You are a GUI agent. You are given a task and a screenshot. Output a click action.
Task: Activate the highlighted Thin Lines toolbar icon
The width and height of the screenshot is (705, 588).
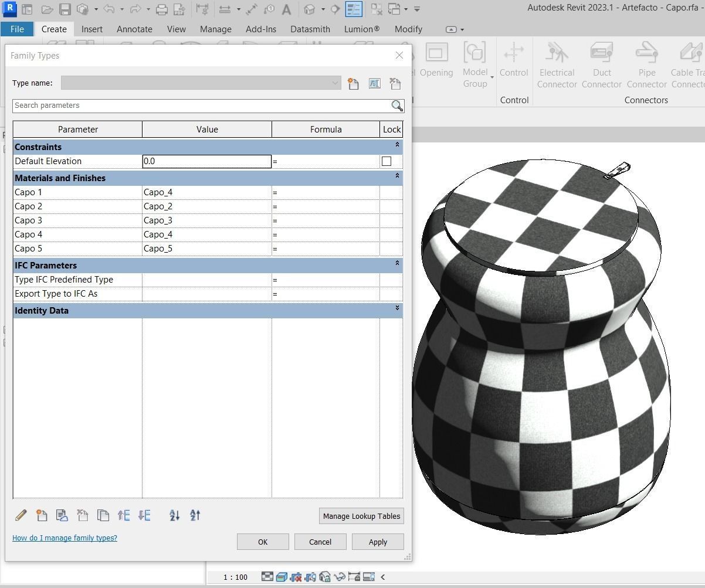tap(354, 9)
